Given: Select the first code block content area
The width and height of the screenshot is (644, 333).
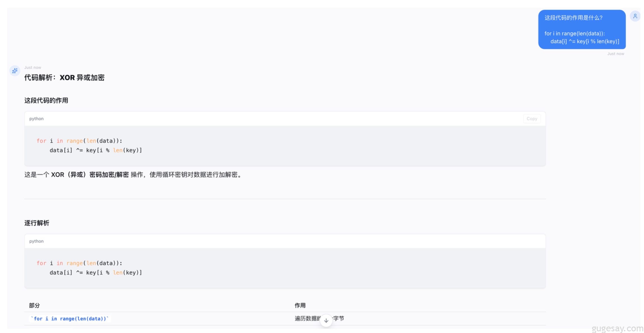Looking at the screenshot, I should (x=89, y=146).
